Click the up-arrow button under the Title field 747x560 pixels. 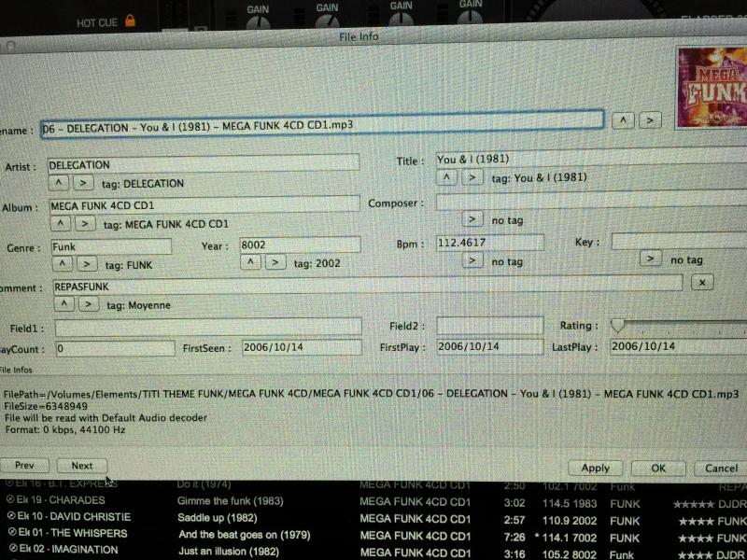[x=447, y=177]
